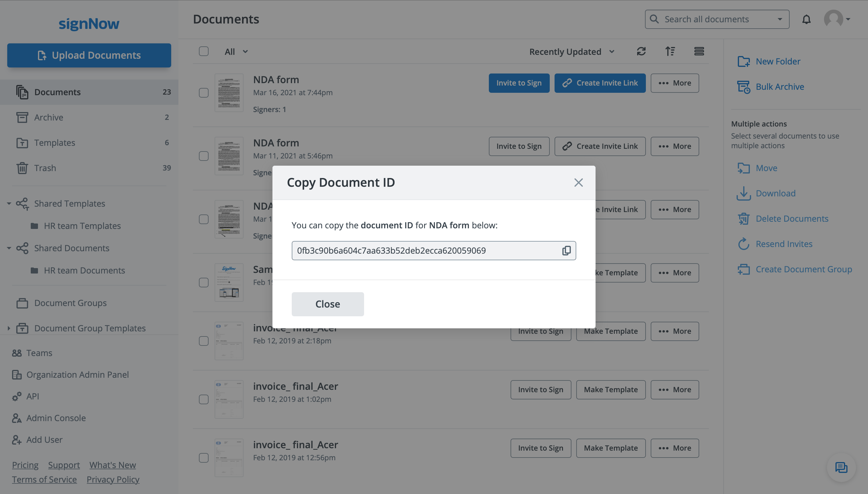868x494 pixels.
Task: Copy document ID with clipboard icon
Action: coord(566,250)
